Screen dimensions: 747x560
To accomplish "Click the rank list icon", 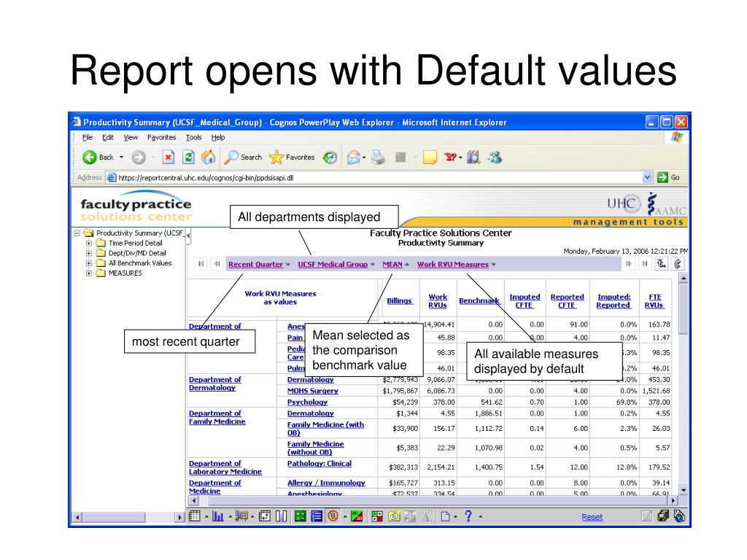I will pyautogui.click(x=317, y=516).
